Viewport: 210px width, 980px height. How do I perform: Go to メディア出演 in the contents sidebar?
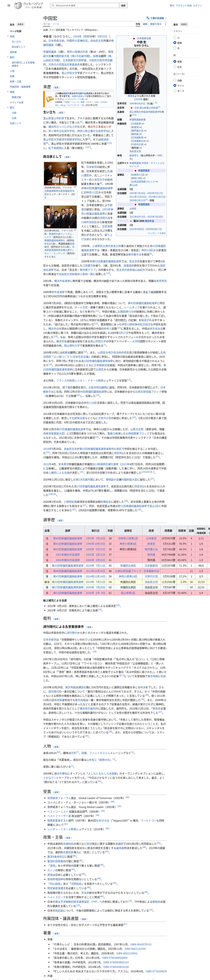point(17,102)
